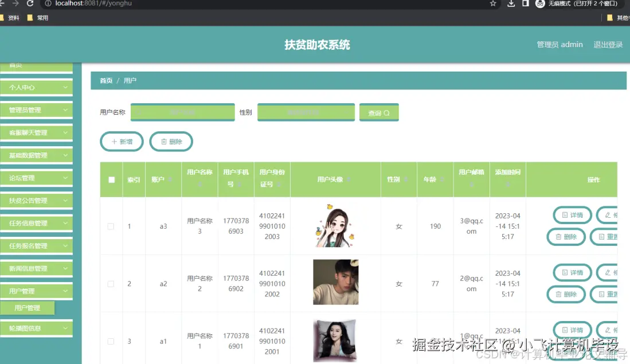Screen dimensions: 630x364
Task: Click 退出登录 logout link
Action: [x=608, y=45]
